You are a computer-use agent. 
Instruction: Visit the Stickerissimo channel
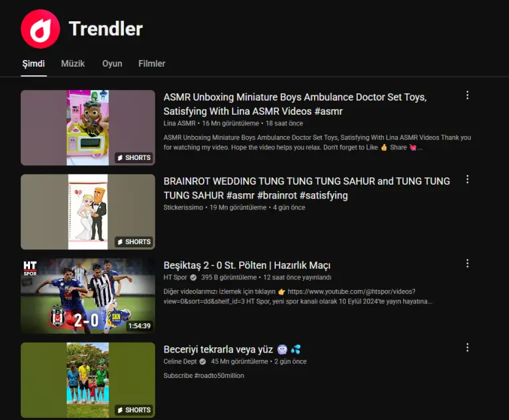click(x=183, y=207)
